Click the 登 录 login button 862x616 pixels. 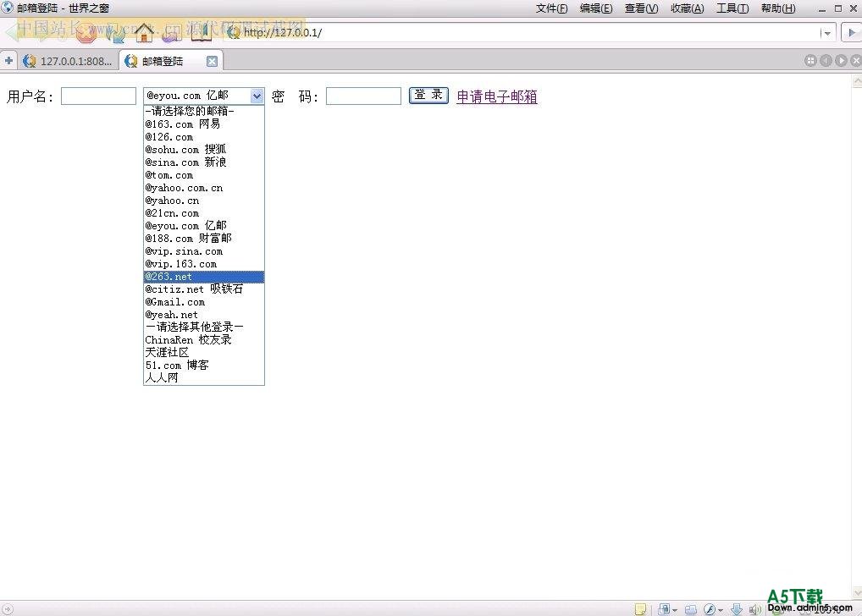coord(428,95)
